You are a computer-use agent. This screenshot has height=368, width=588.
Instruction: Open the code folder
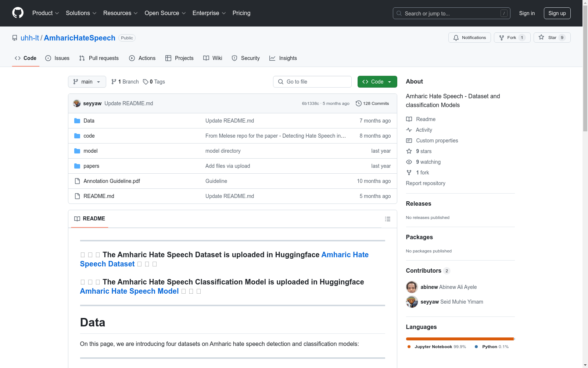pos(89,136)
